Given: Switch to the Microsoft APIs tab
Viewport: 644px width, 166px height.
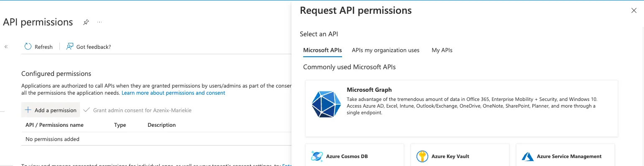Looking at the screenshot, I should pyautogui.click(x=322, y=50).
